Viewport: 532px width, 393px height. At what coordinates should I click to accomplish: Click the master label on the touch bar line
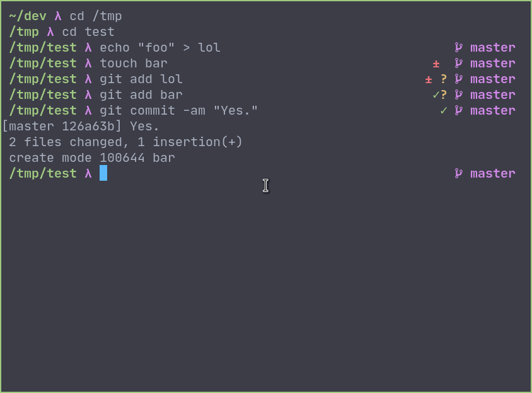pyautogui.click(x=493, y=64)
